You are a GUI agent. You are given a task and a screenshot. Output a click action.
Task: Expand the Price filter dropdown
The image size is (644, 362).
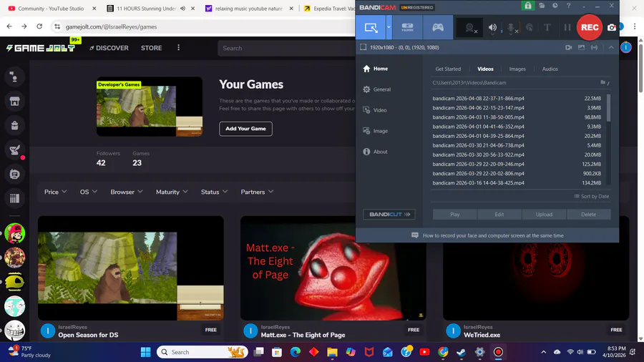pos(55,192)
